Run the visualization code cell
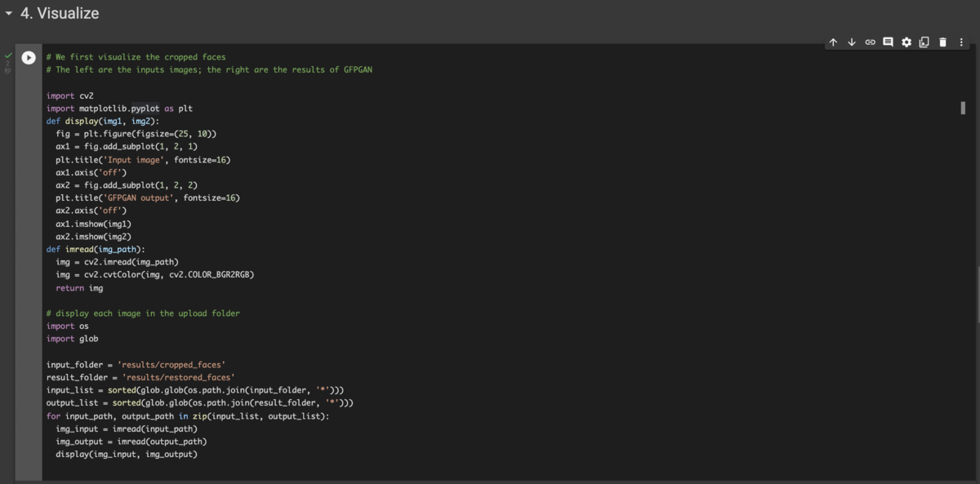 pos(29,57)
